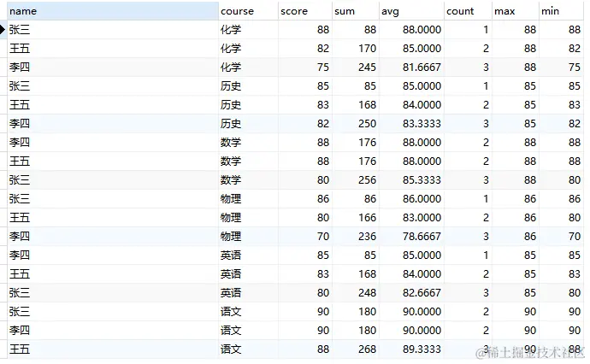Image resolution: width=590 pixels, height=364 pixels.
Task: Click the avg cell 83.3333
Action: pos(411,124)
